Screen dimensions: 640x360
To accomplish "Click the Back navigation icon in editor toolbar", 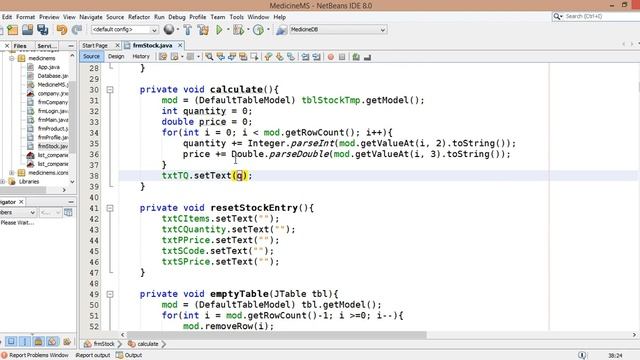I will pyautogui.click(x=174, y=57).
